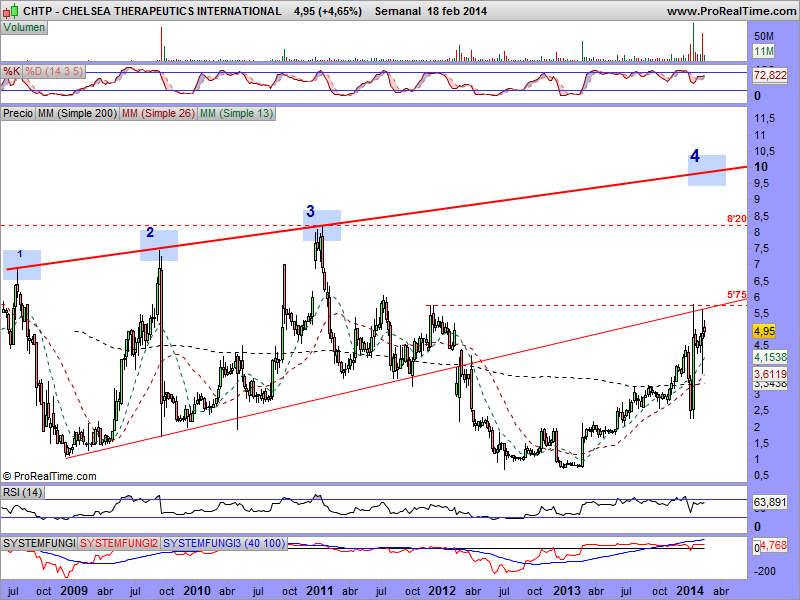Select the SYSTEMFUNGI3 (40 100) indicator label
Image resolution: width=800 pixels, height=600 pixels.
(224, 543)
